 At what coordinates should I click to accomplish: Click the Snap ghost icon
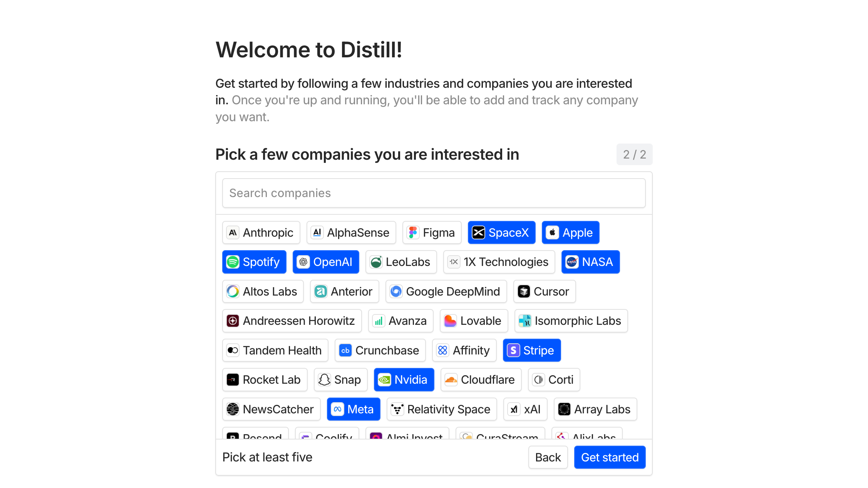pos(325,379)
